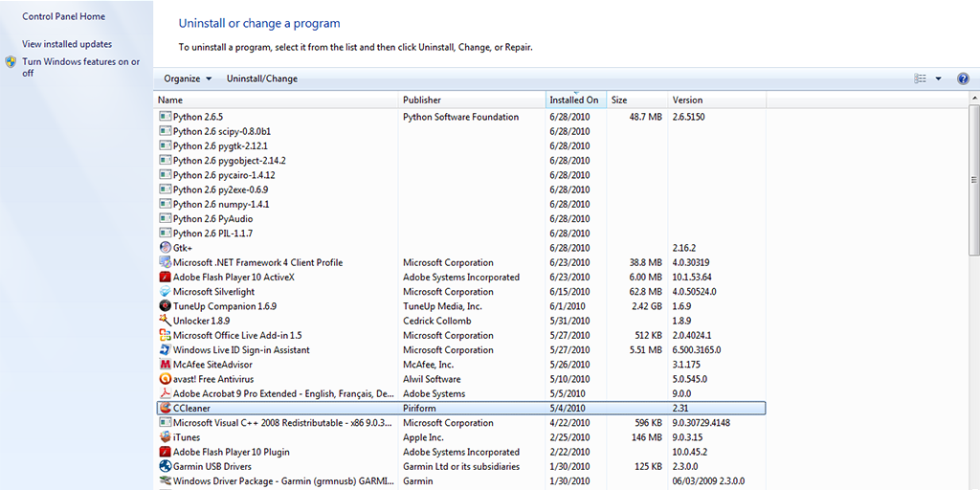Click the CCleaner program icon
The image size is (980, 490).
coord(165,409)
